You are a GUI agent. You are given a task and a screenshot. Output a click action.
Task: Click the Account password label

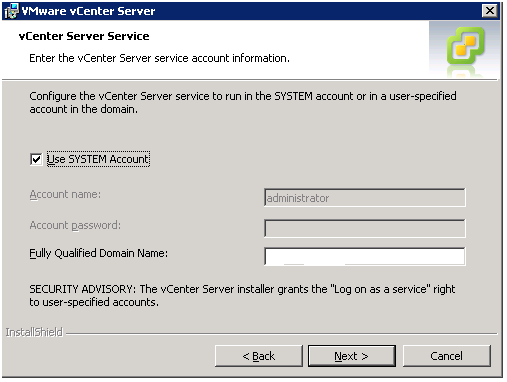pos(75,226)
